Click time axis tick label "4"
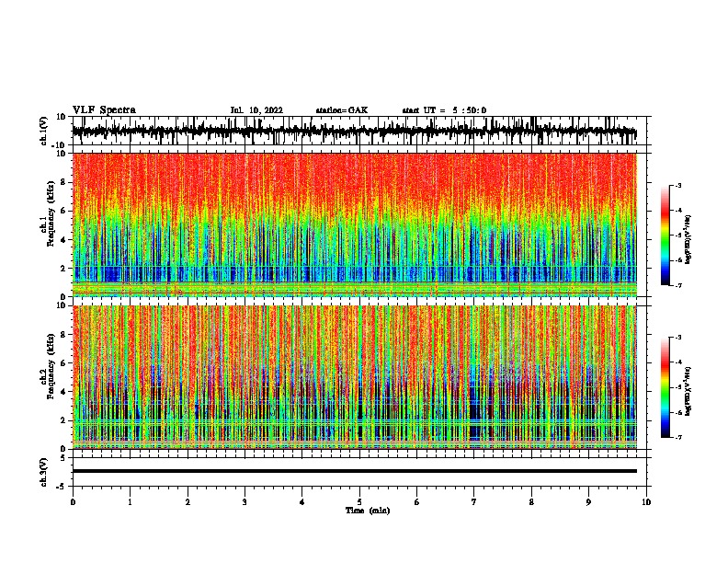 pos(302,501)
